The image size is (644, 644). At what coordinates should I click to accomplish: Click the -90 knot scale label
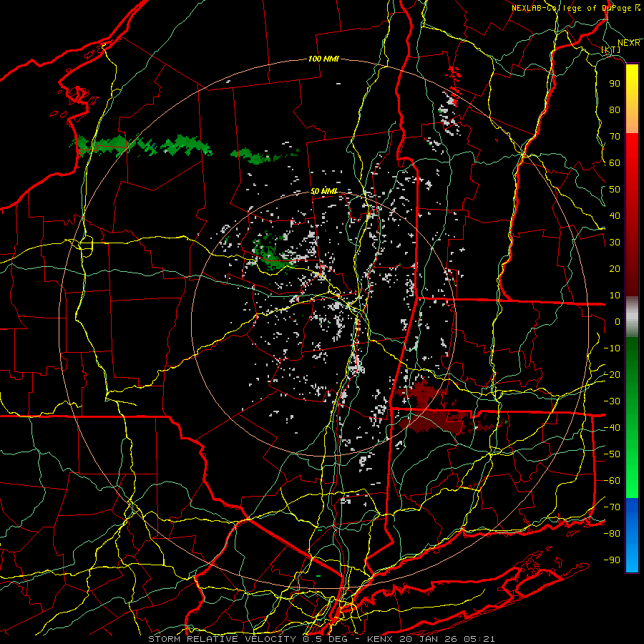[612, 560]
